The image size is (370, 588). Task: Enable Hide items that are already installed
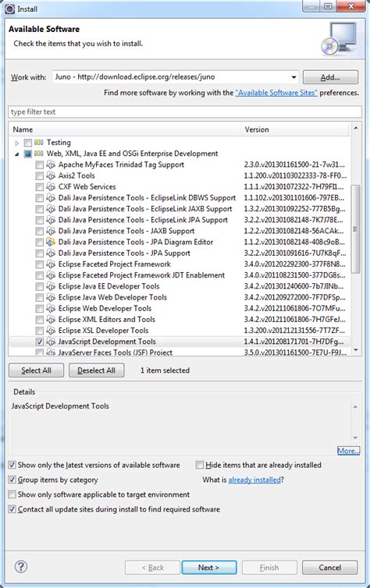click(x=200, y=465)
